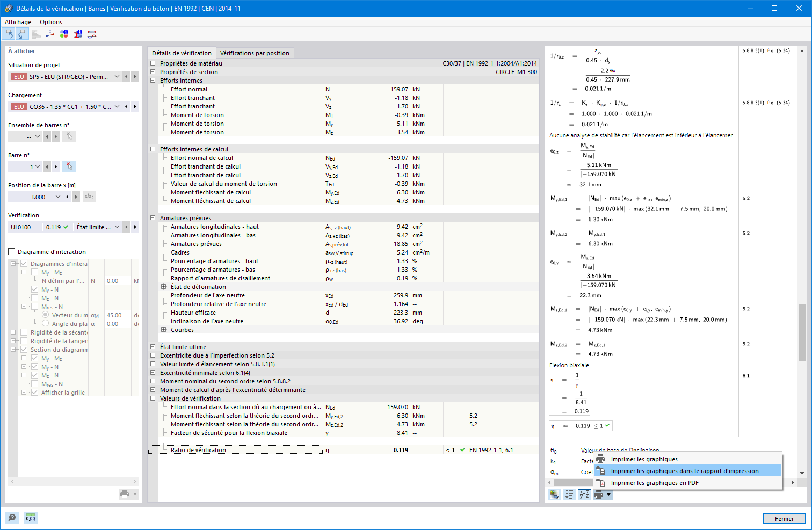Image resolution: width=812 pixels, height=530 pixels.
Task: Expand the État limite ultime section
Action: (153, 347)
